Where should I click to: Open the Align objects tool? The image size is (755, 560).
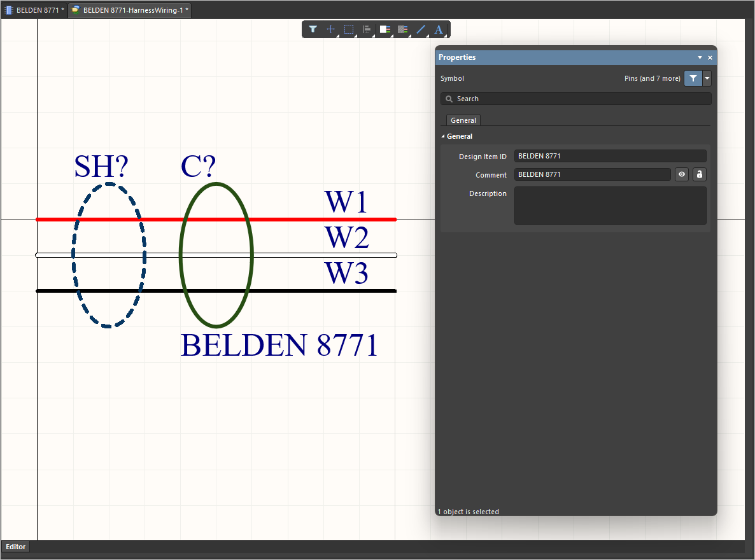(x=367, y=29)
